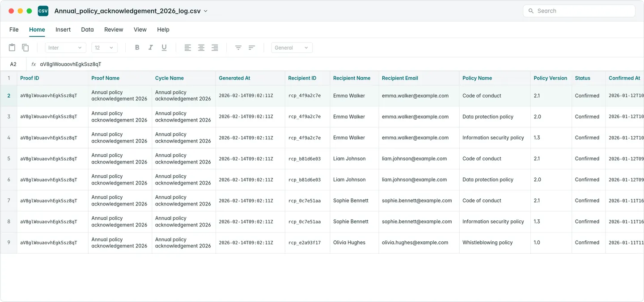644x302 pixels.
Task: Open the View menu
Action: click(140, 29)
